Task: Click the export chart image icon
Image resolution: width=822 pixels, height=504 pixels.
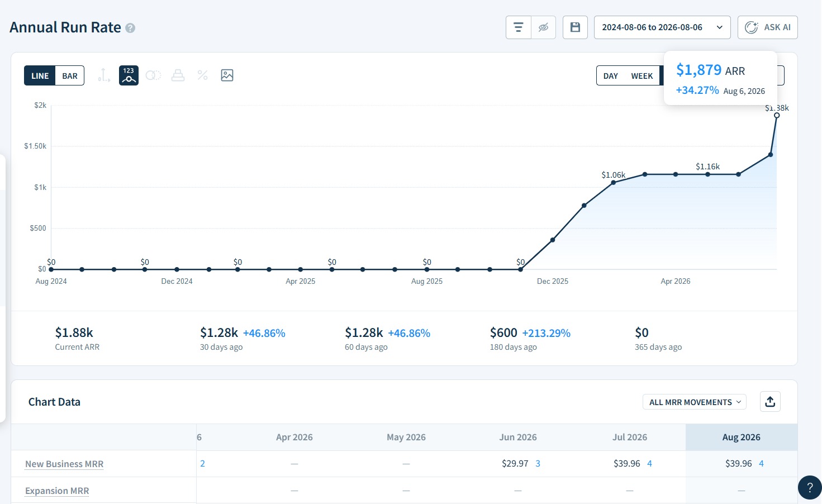Action: coord(227,75)
